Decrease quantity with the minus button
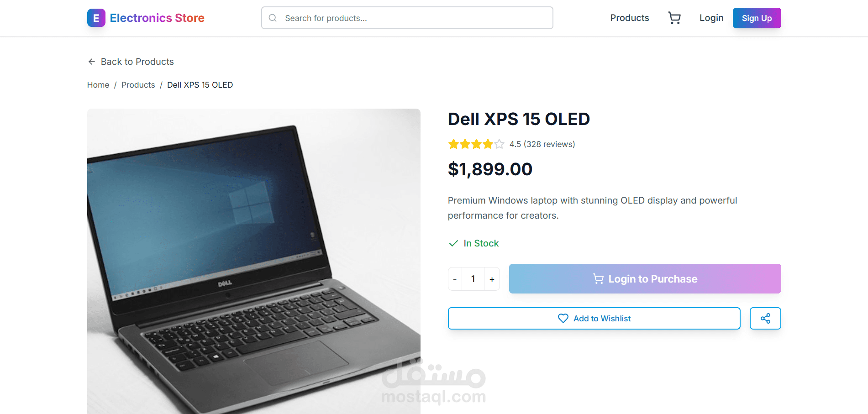 tap(455, 279)
